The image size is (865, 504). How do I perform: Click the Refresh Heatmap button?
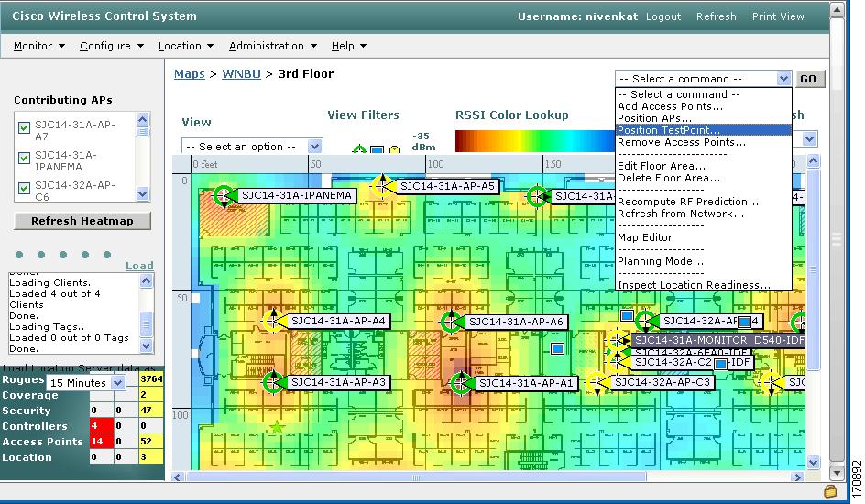coord(82,221)
